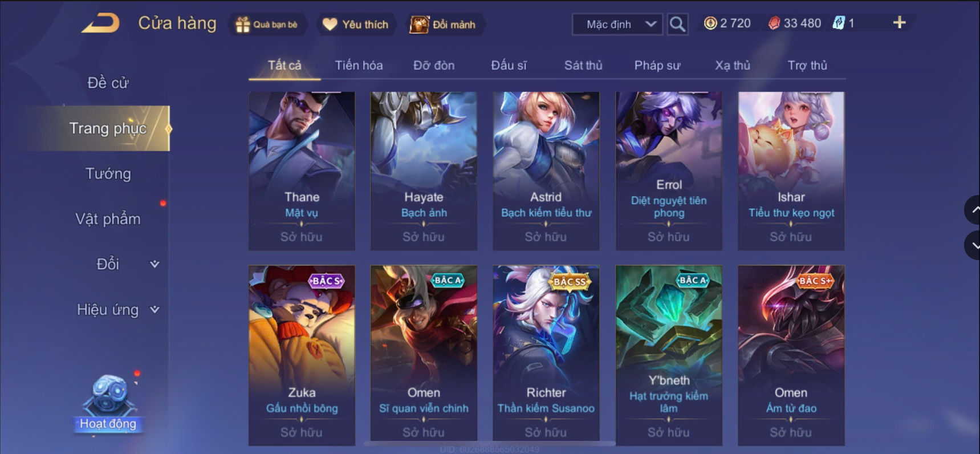980x454 pixels.
Task: Click the horizontal scrollbar under the skin list
Action: pyautogui.click(x=490, y=443)
